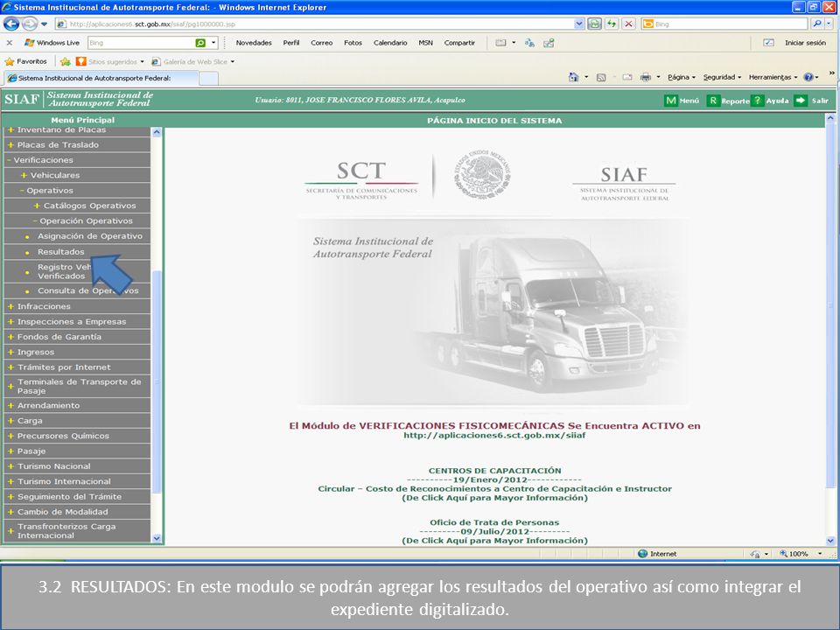The width and height of the screenshot is (840, 630).
Task: Click the SIAF Ayuda question icon
Action: coord(757,100)
